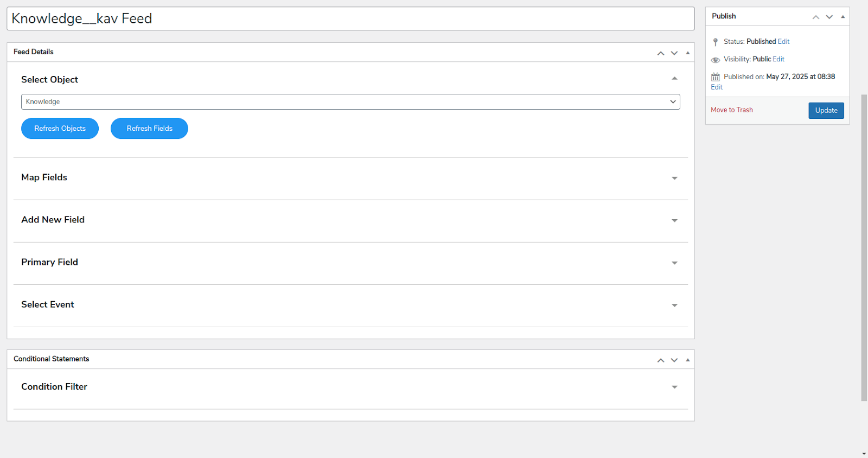
Task: Move Feed Details panel down
Action: [x=674, y=53]
